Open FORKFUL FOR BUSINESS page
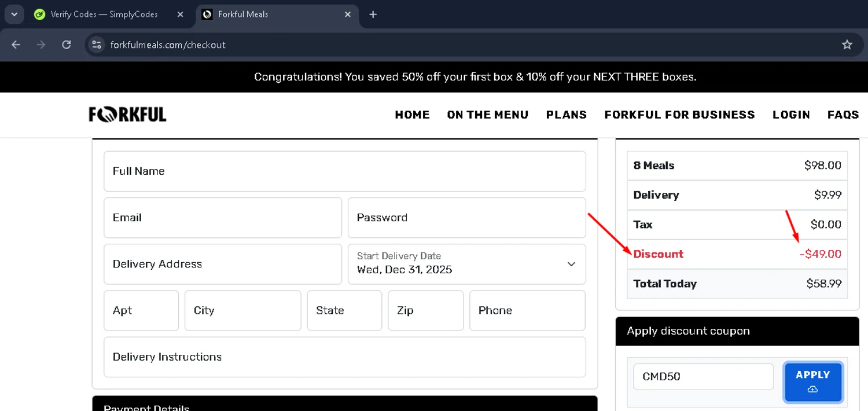Screen dimensions: 868x411 (679, 115)
